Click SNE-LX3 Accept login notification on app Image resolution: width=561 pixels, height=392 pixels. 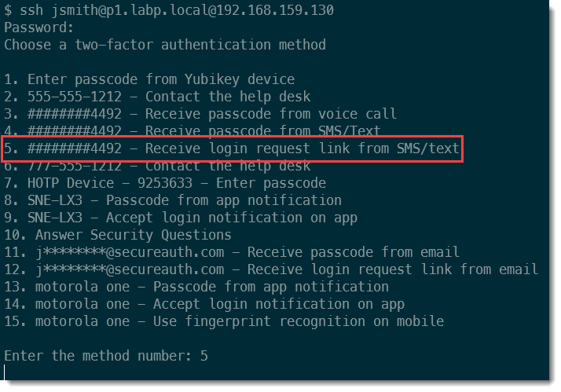tap(181, 218)
